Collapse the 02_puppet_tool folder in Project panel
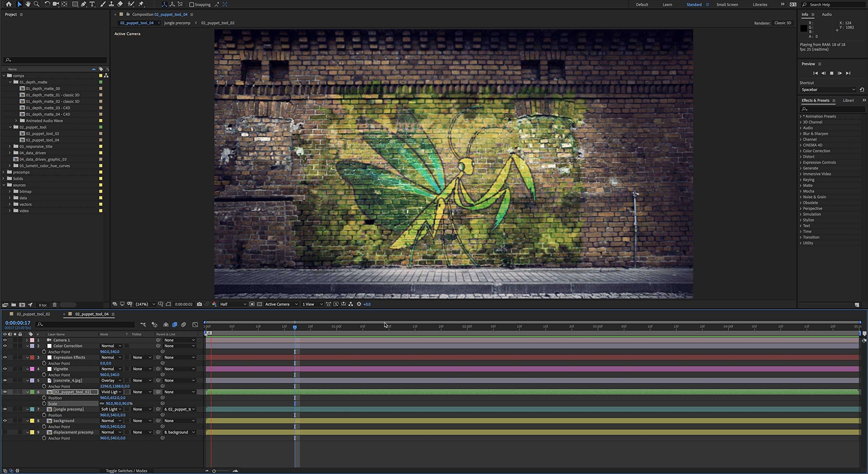Viewport: 868px width, 474px height. tap(9, 127)
